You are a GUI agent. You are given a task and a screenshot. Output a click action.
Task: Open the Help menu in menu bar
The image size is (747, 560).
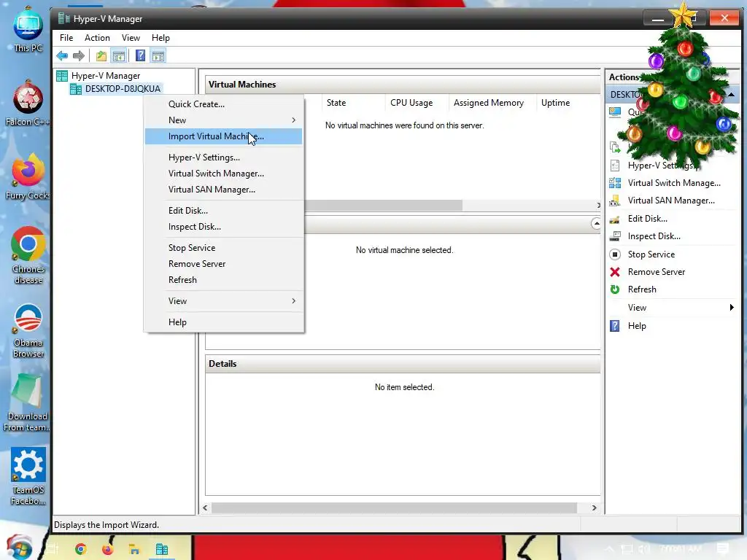tap(160, 38)
